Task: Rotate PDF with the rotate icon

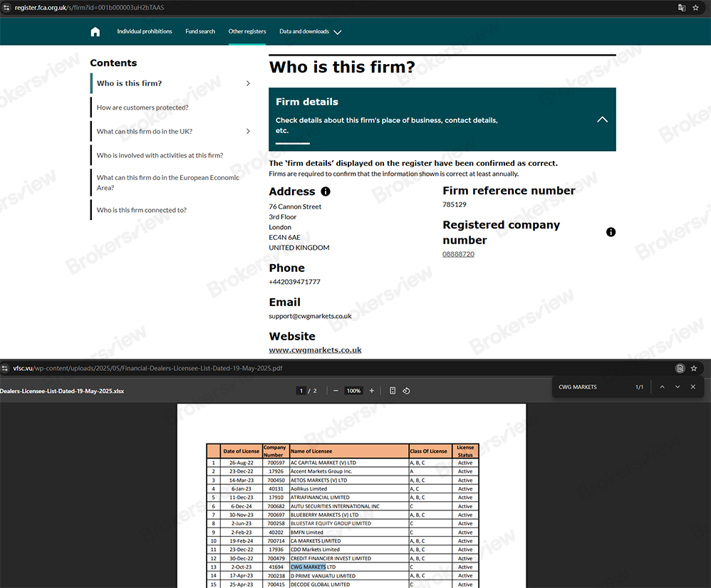Action: [x=406, y=391]
